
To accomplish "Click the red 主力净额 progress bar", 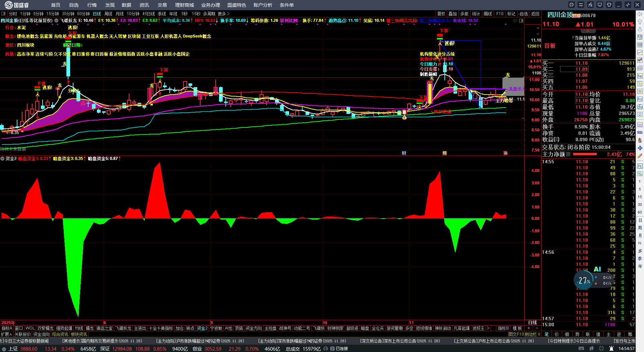I will click(585, 154).
